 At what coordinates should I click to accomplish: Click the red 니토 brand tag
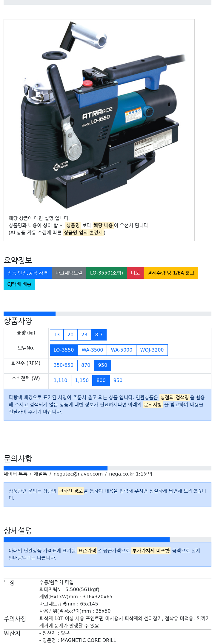click(x=135, y=273)
